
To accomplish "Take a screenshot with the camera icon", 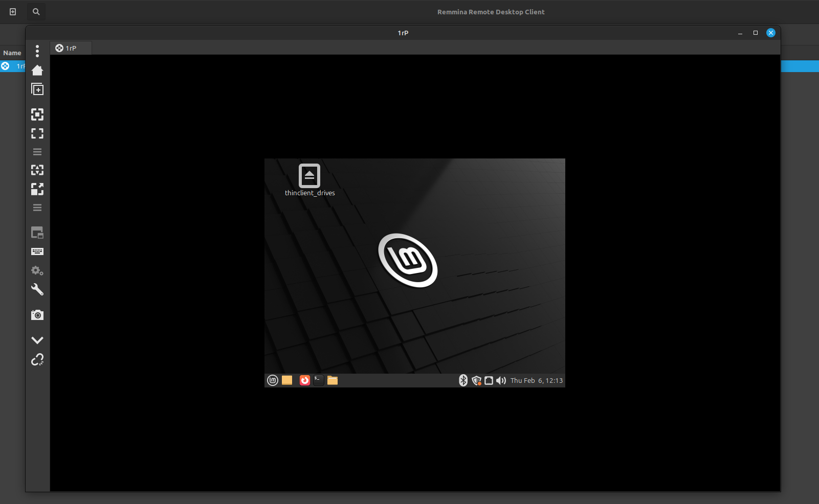I will (37, 315).
